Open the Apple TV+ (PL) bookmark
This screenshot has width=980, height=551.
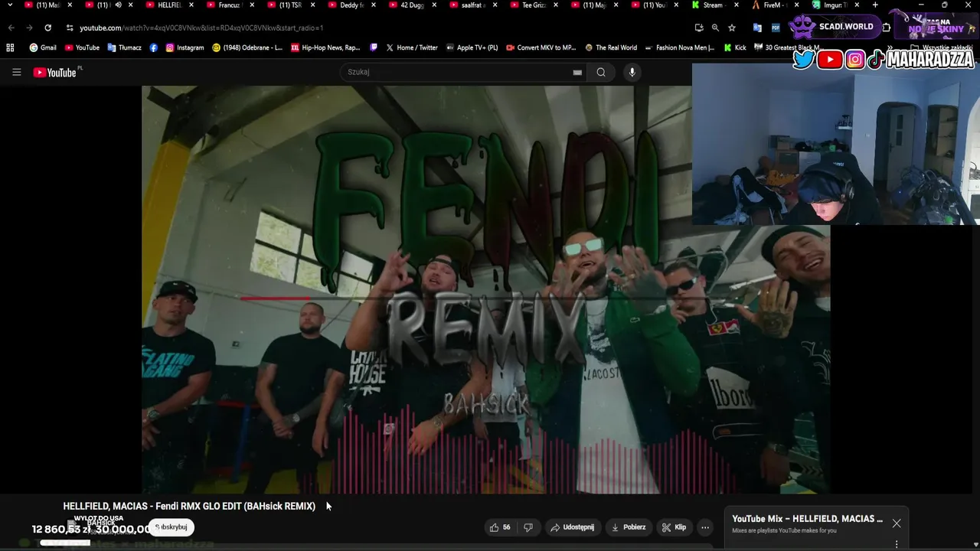point(472,47)
